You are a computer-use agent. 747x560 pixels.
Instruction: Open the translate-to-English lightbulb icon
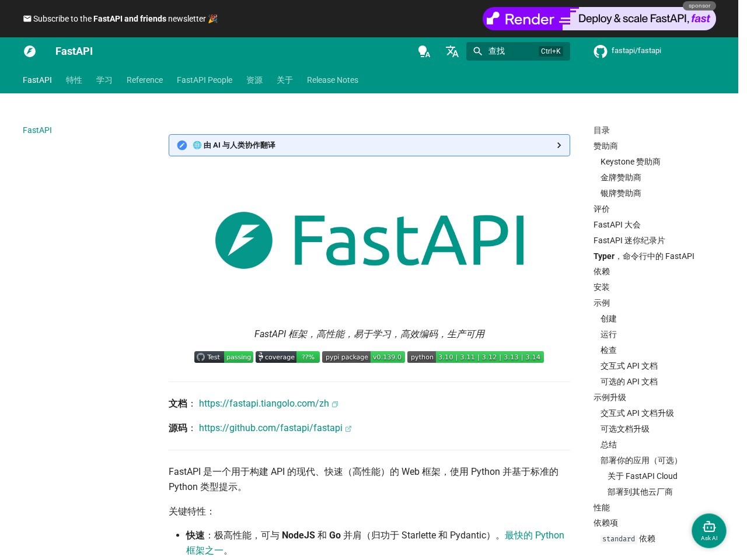click(424, 51)
